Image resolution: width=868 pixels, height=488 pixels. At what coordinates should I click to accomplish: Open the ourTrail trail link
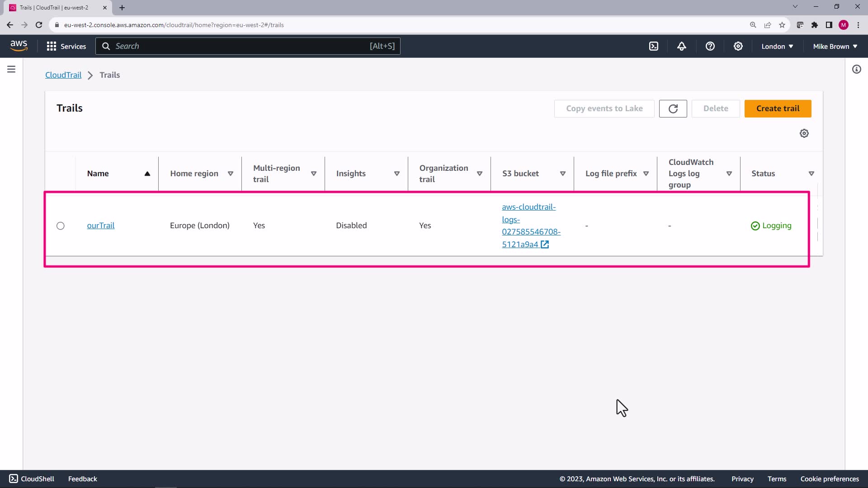tap(100, 225)
